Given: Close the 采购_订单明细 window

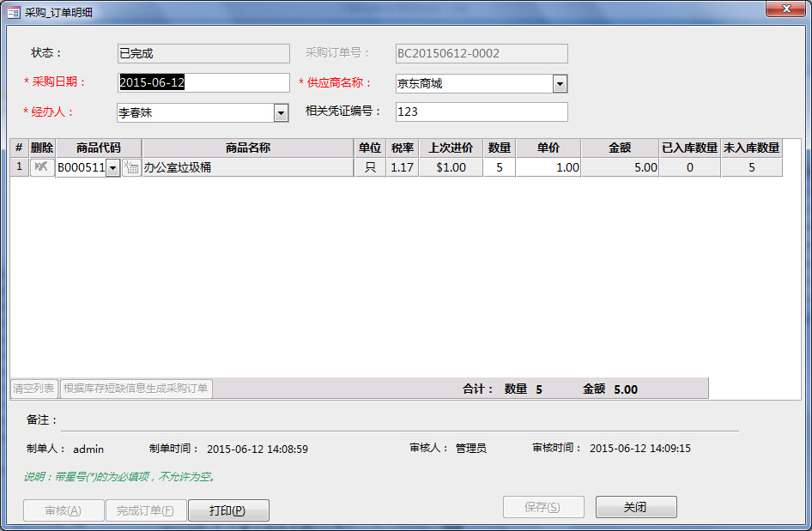Looking at the screenshot, I should tap(785, 9).
